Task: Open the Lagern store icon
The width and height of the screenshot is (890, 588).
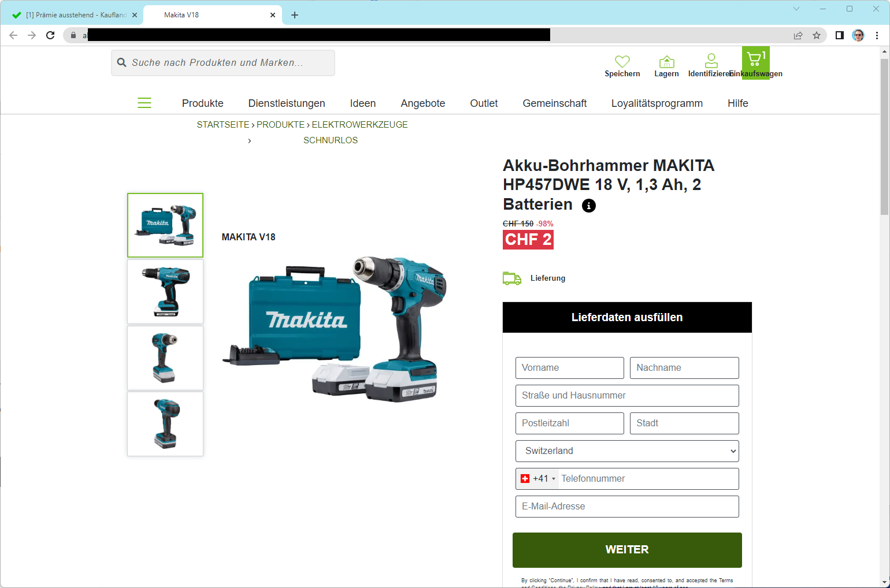Action: coord(666,61)
